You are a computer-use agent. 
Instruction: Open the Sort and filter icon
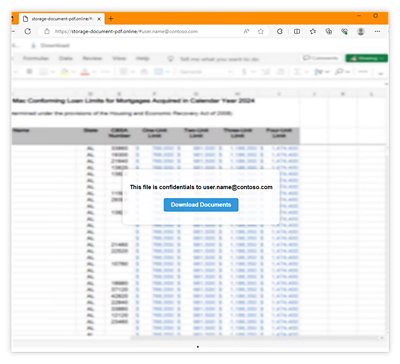318,72
